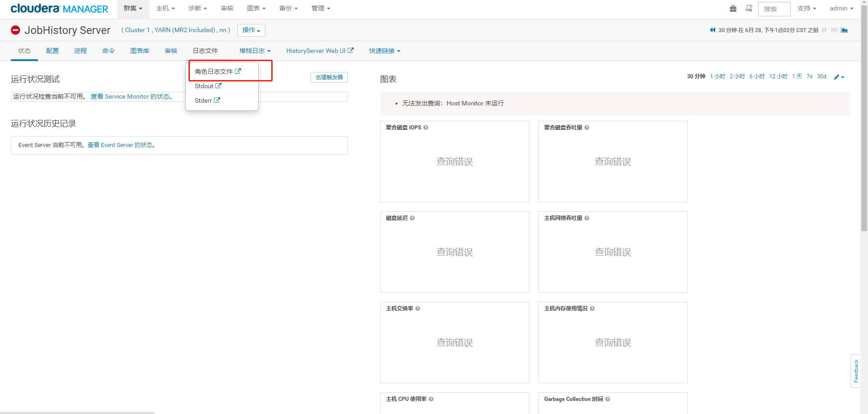This screenshot has height=414, width=868.
Task: Click help icon beside 磁盘延迟
Action: pos(412,218)
